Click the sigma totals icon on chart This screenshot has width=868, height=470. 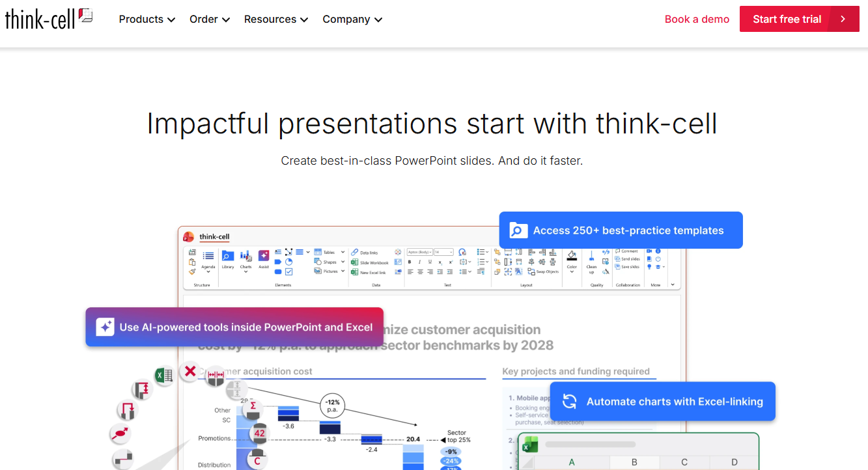point(253,409)
